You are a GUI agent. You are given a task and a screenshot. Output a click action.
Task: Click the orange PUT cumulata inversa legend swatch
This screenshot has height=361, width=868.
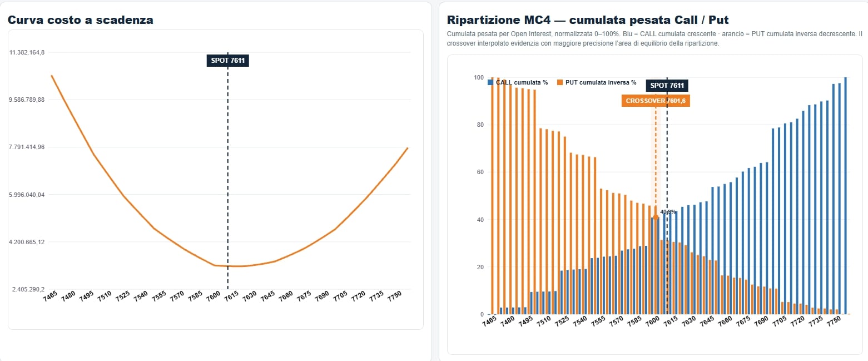[559, 82]
